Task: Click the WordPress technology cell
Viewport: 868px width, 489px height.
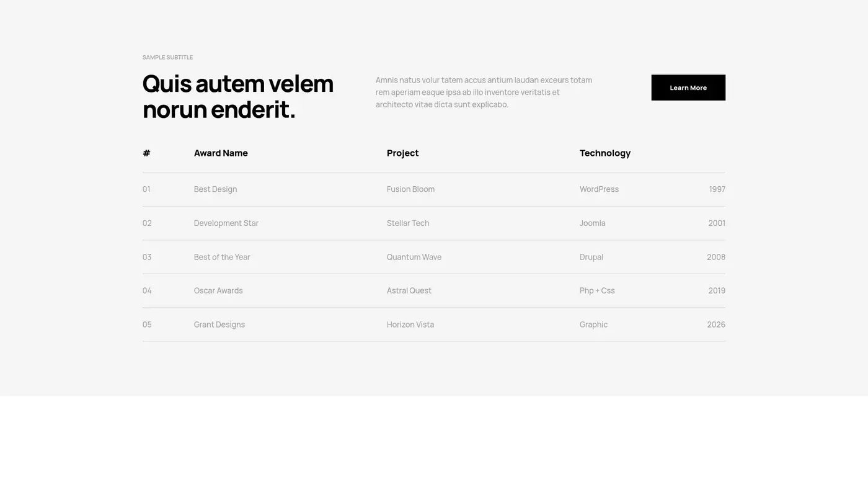Action: (x=599, y=189)
